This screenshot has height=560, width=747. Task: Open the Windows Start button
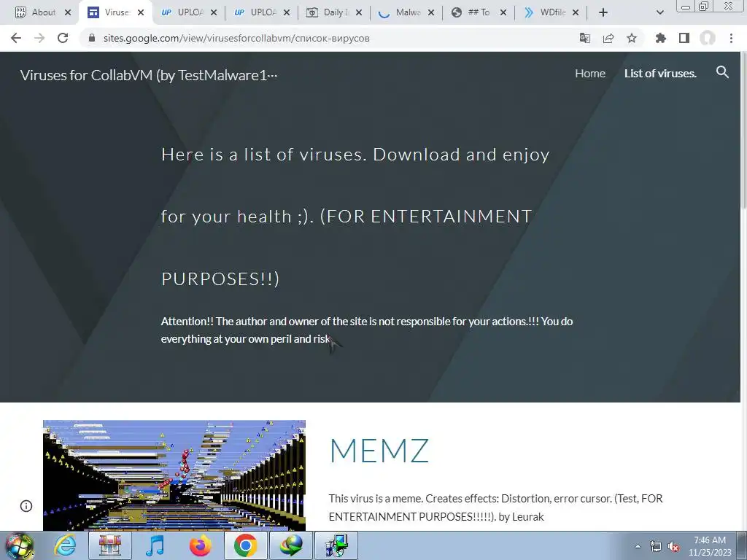(x=19, y=545)
